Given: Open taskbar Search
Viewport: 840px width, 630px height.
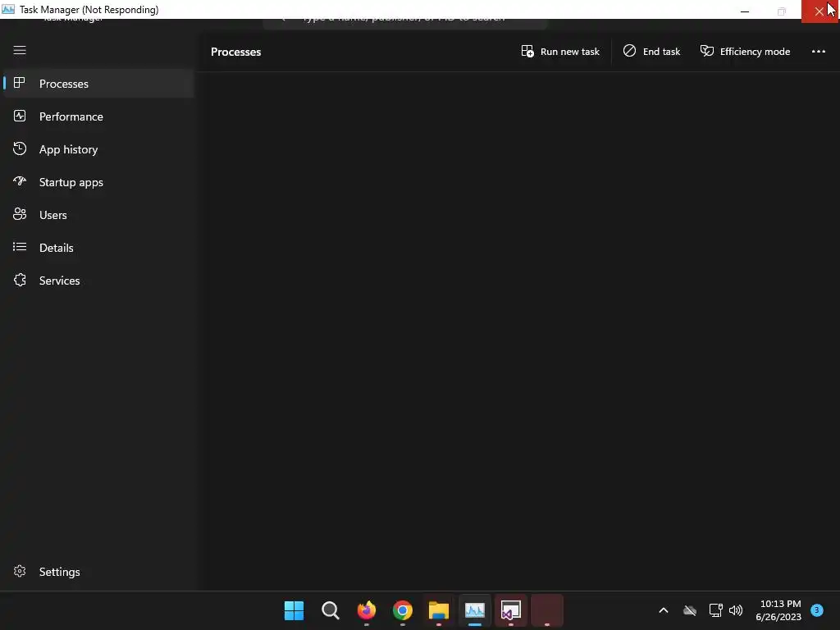Looking at the screenshot, I should 331,610.
